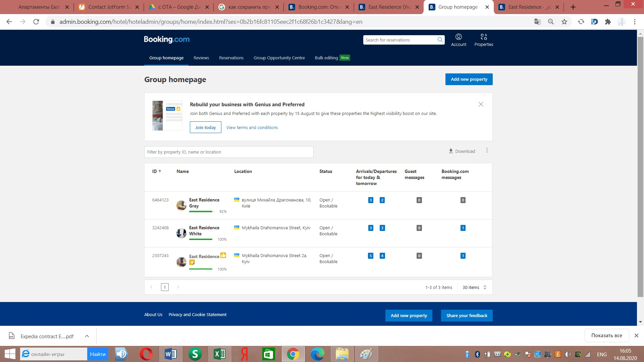Open Chrome extensions puzzle icon
This screenshot has height=362, width=644.
[x=608, y=22]
